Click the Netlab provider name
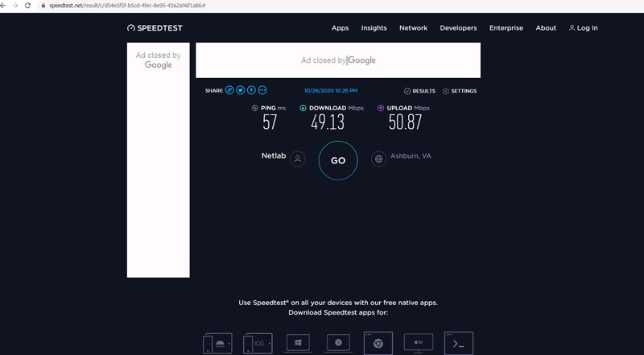The width and height of the screenshot is (644, 355). coord(274,155)
